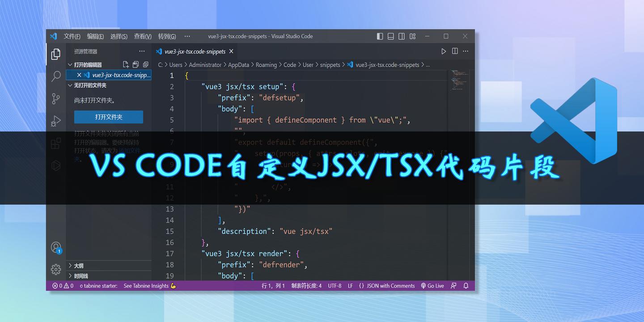Collapse the 打开的编辑器 section
Image resolution: width=644 pixels, height=322 pixels.
70,64
